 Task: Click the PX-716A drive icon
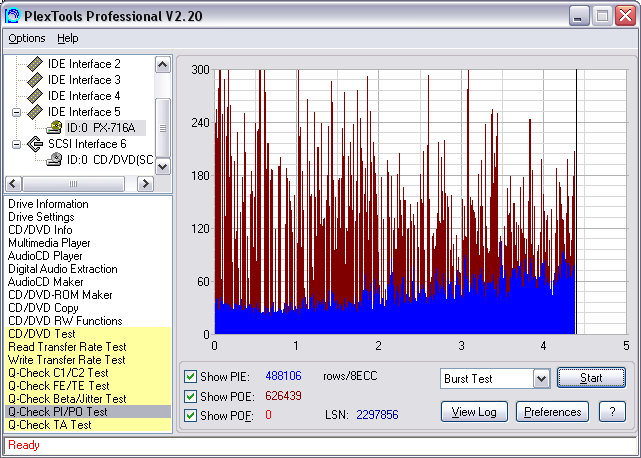coord(54,128)
